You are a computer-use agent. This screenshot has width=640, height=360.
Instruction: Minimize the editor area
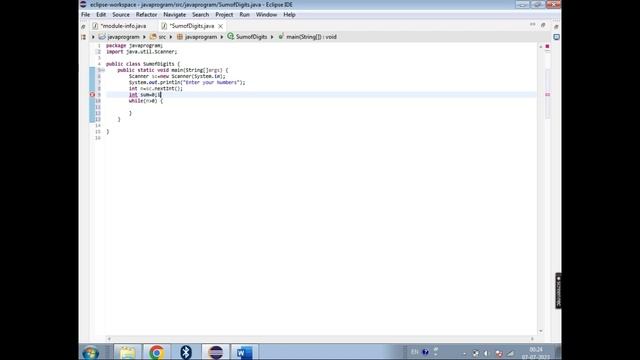pyautogui.click(x=533, y=25)
